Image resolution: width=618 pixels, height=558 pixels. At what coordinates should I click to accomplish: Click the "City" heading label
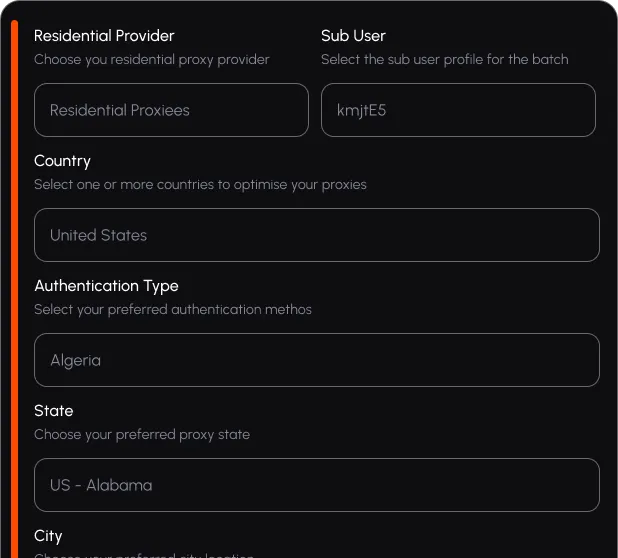point(48,536)
